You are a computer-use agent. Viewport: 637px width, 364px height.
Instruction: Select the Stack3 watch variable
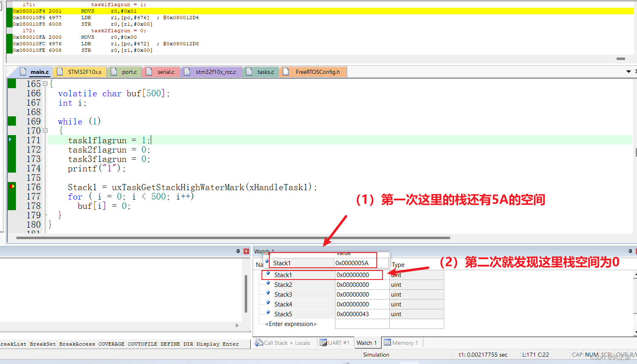(283, 295)
